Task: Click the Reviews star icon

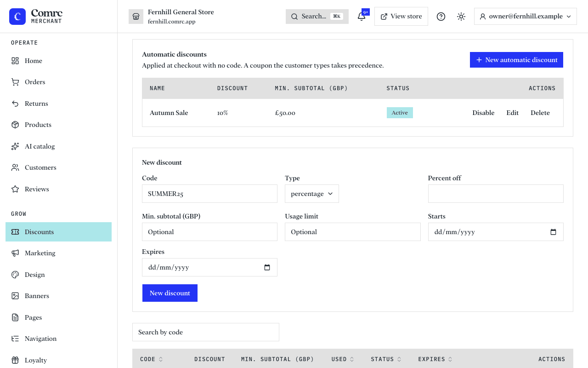Action: 15,189
